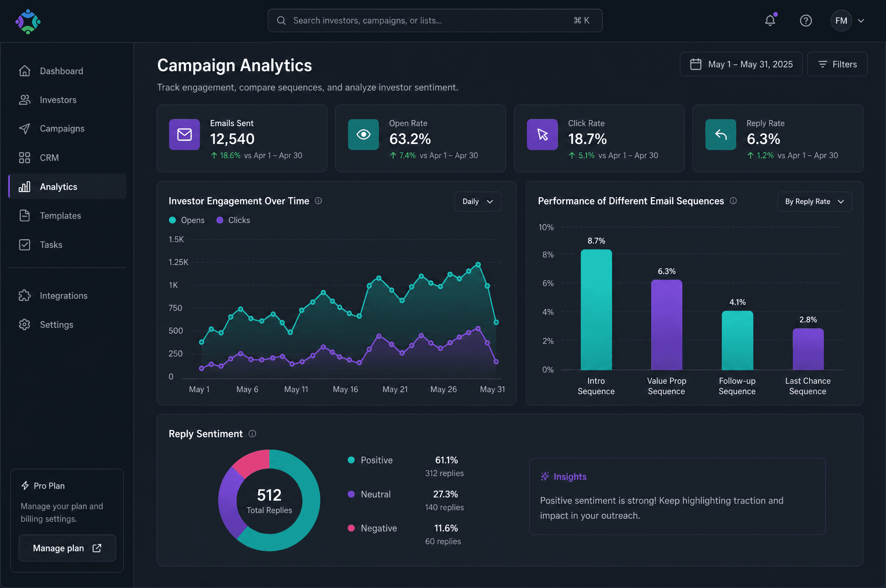Open the help question-mark icon
This screenshot has height=588, width=886.
(x=806, y=21)
